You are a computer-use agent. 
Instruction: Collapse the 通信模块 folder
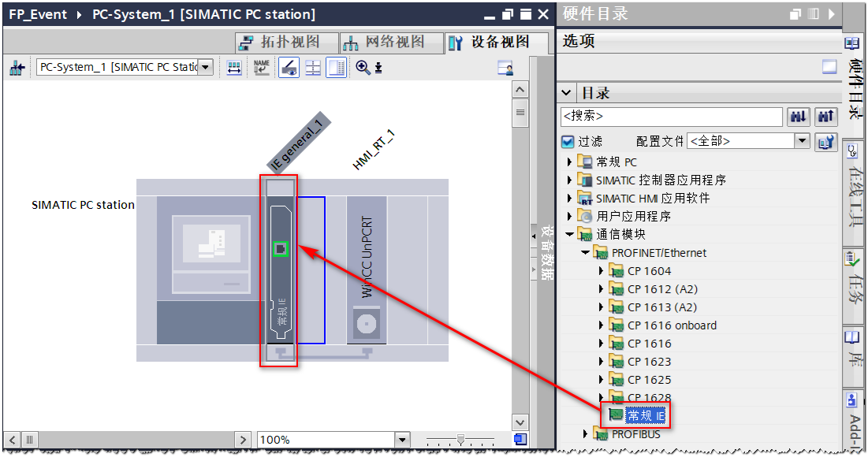[569, 234]
